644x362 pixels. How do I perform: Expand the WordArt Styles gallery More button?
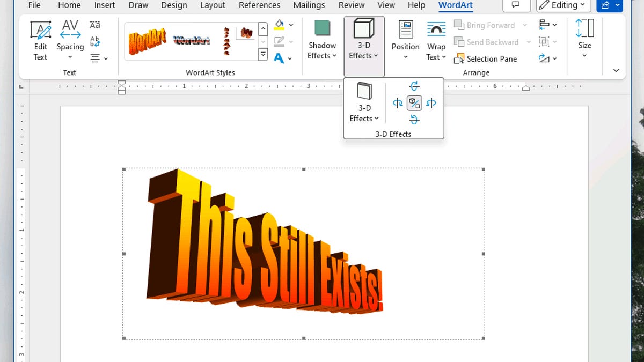(x=263, y=54)
